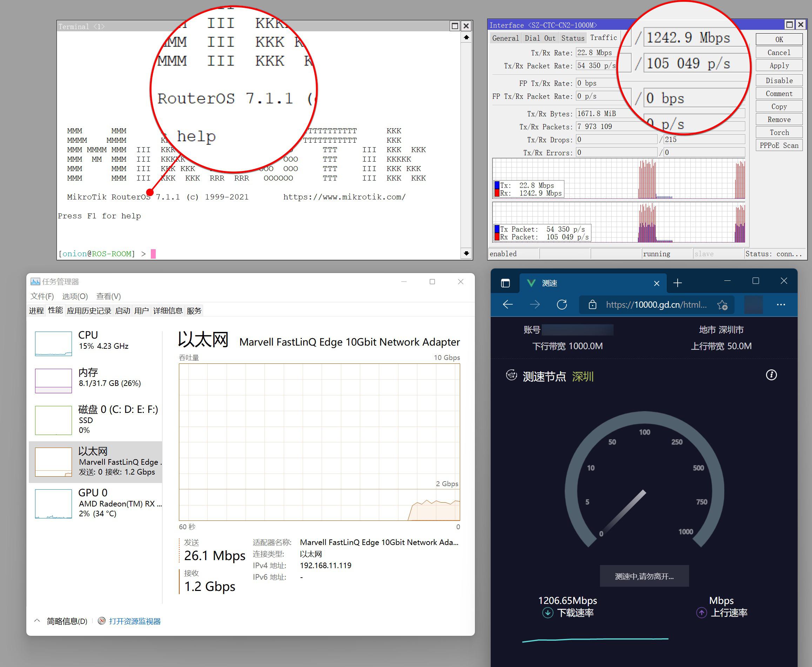Open the browser tab actions icon
812x667 pixels.
coord(505,283)
